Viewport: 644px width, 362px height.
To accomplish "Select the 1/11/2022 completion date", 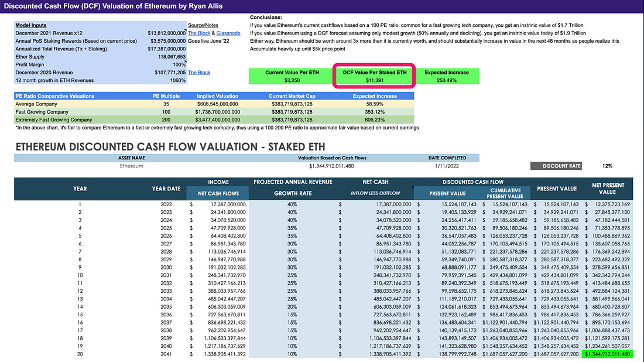I will pyautogui.click(x=447, y=166).
